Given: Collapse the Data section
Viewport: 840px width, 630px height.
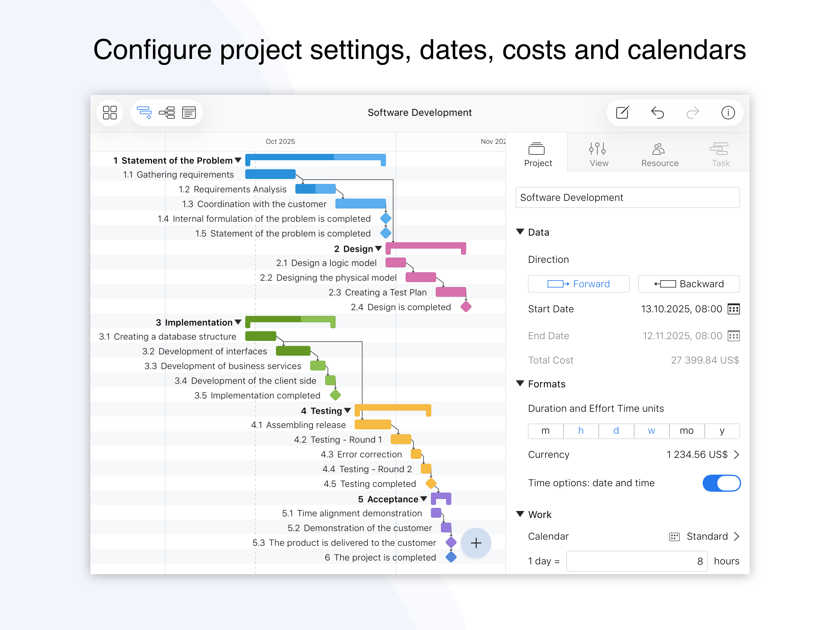Looking at the screenshot, I should [520, 232].
